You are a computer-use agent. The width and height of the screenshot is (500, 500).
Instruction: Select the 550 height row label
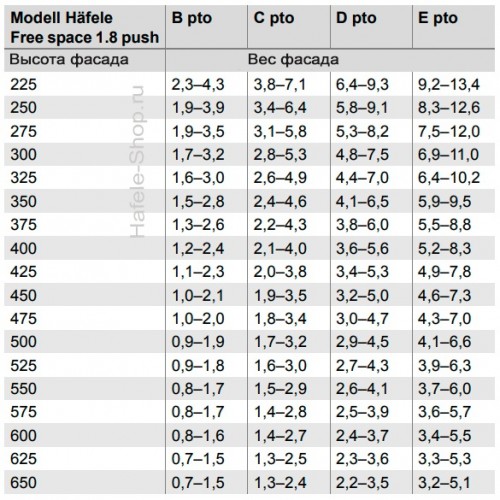point(23,389)
